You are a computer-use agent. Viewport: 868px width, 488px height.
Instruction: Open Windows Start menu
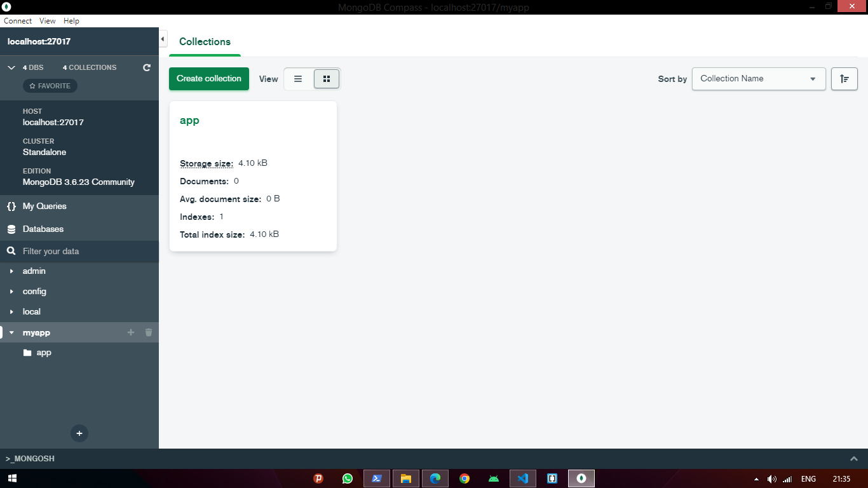coord(12,478)
